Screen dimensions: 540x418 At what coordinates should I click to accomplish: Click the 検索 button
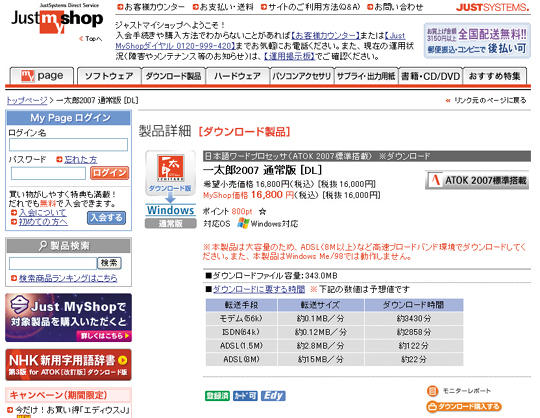pos(109,263)
